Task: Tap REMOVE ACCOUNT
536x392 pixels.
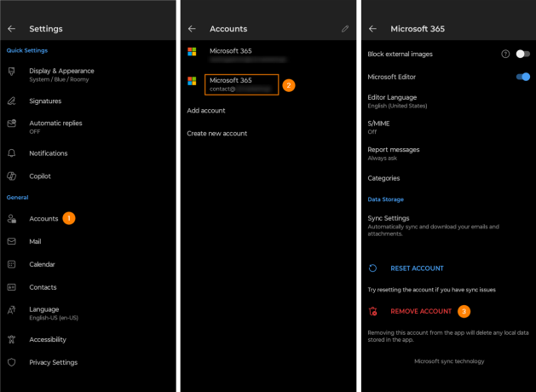Action: pos(421,311)
